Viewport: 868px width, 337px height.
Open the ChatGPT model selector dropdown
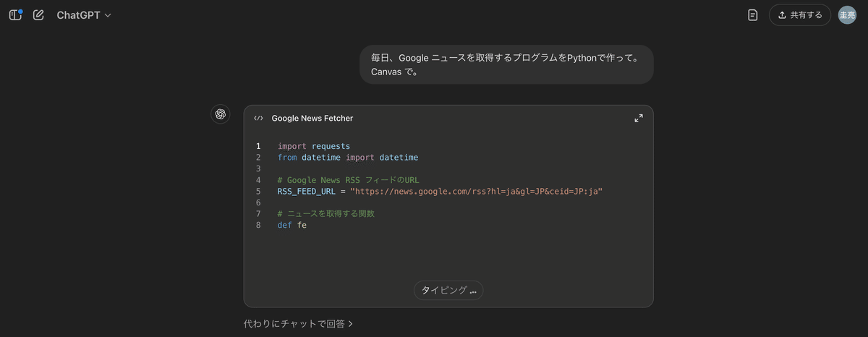click(84, 15)
